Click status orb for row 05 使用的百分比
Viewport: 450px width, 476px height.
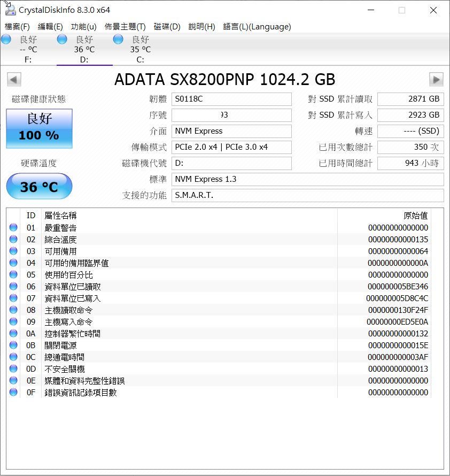click(x=13, y=274)
